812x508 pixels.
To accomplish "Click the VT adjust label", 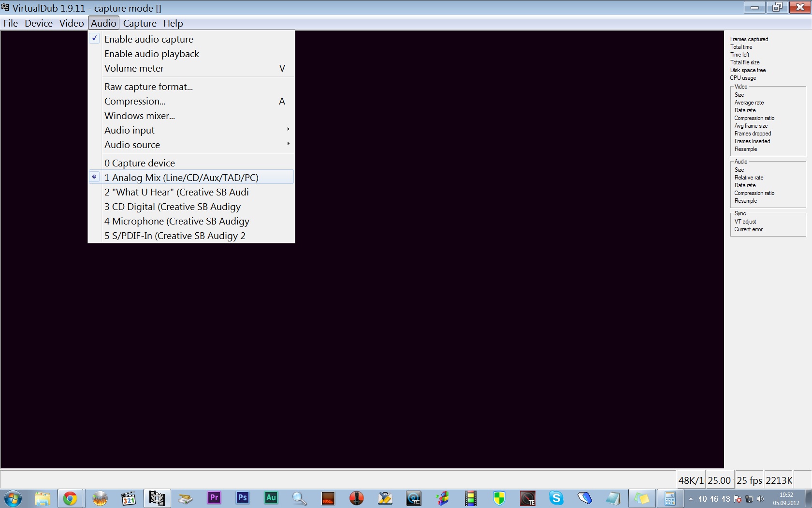I will click(745, 222).
